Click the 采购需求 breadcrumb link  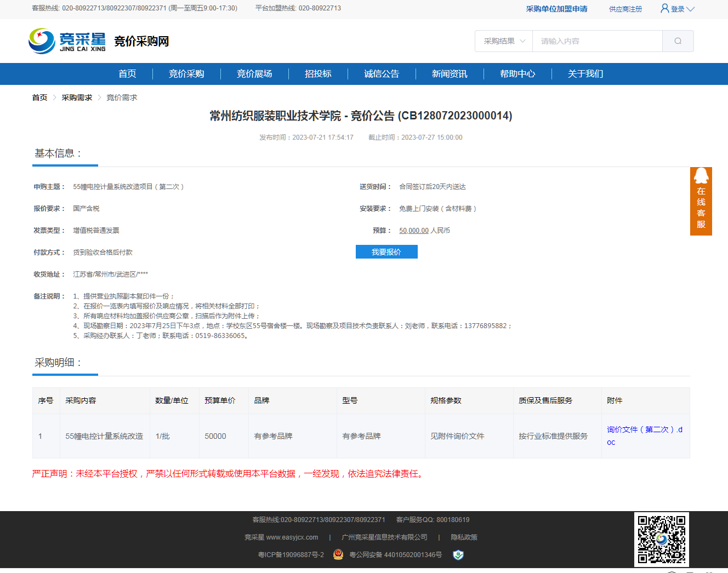(x=77, y=98)
